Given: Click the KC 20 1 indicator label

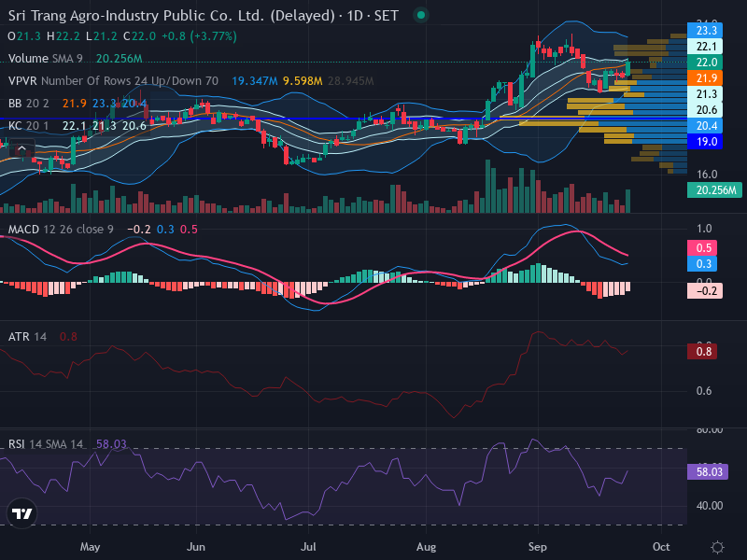Looking at the screenshot, I should tap(29, 126).
